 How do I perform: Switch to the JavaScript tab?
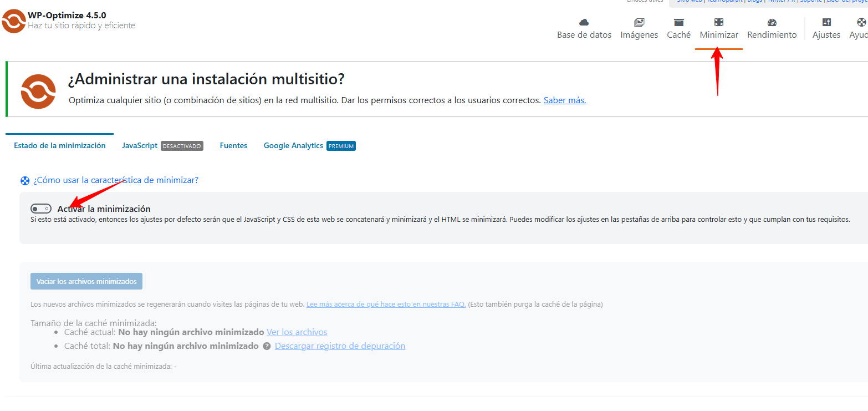(x=140, y=146)
